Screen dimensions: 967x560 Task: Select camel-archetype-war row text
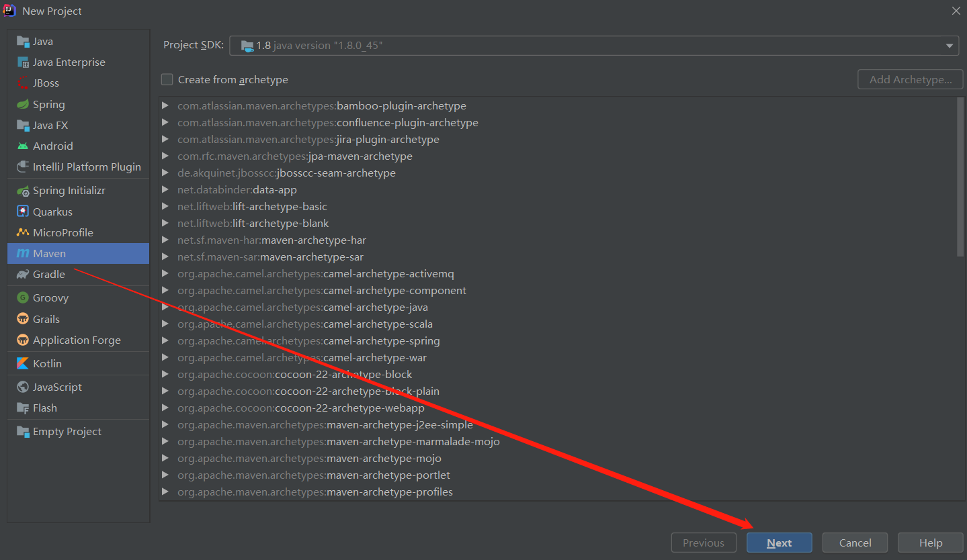click(x=302, y=357)
